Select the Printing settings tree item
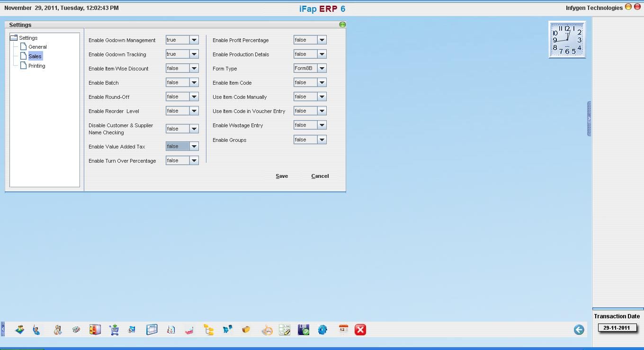The width and height of the screenshot is (644, 350). click(36, 66)
